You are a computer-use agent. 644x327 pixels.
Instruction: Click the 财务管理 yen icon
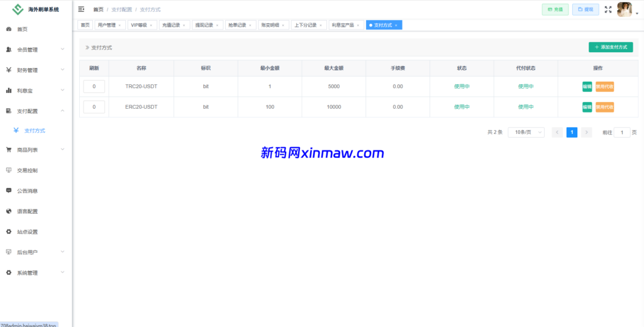[9, 70]
